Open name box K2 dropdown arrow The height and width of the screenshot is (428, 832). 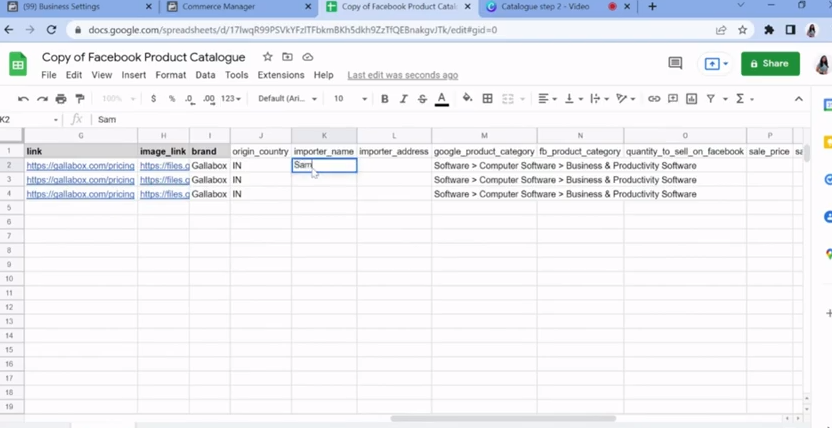click(x=56, y=120)
